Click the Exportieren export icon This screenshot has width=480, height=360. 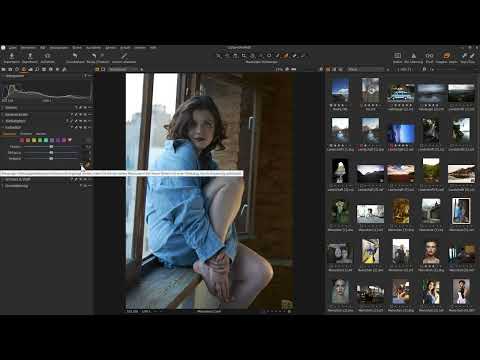coord(30,56)
